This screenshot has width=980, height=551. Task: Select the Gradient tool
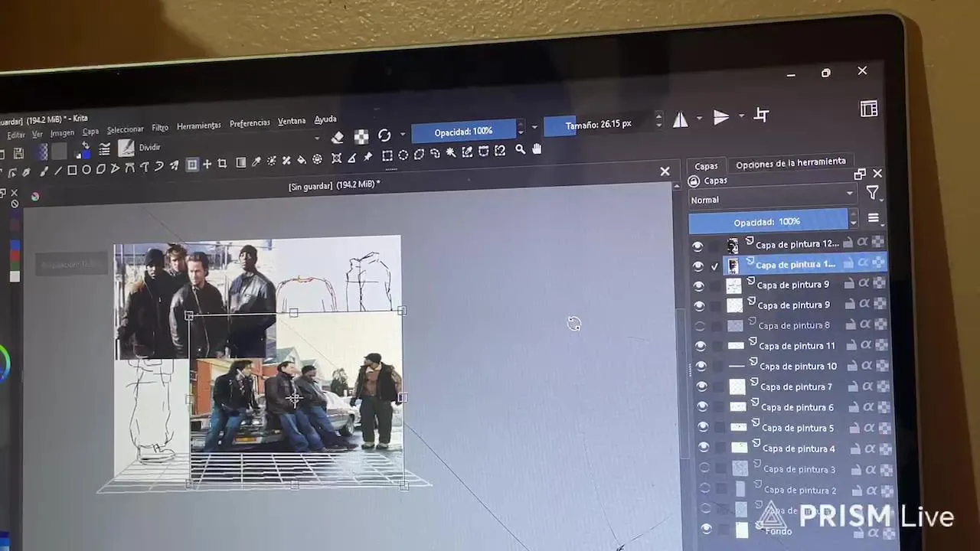point(240,162)
